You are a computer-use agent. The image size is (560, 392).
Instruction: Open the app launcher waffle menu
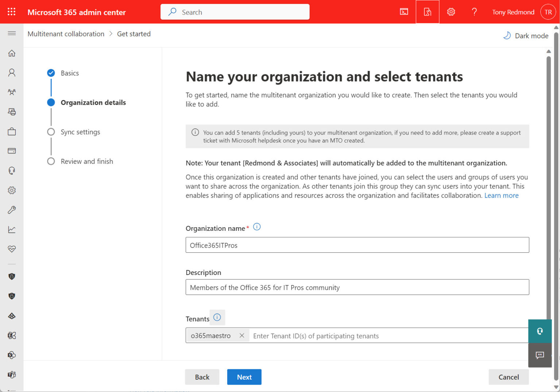click(x=11, y=11)
